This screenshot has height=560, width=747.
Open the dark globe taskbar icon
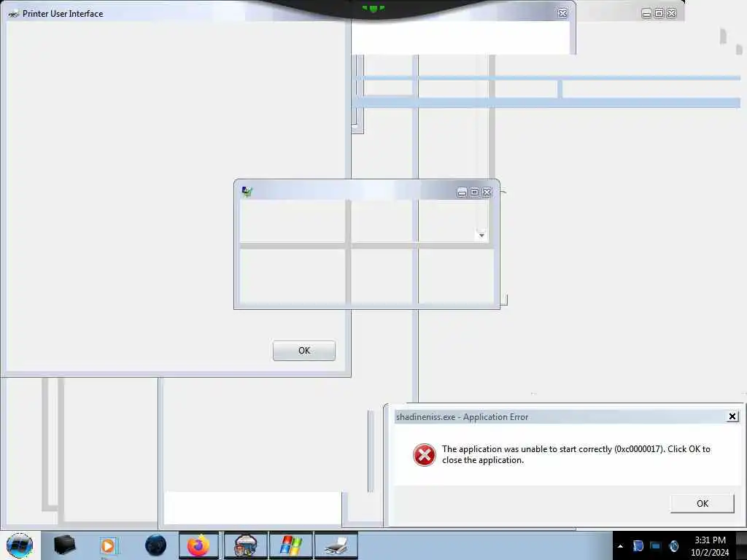(156, 545)
